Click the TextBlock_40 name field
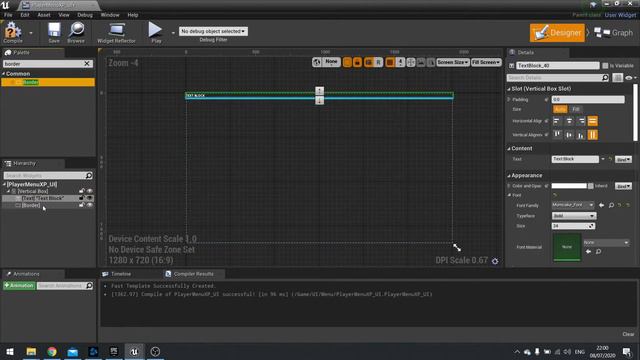This screenshot has height=360, width=640. [x=558, y=65]
